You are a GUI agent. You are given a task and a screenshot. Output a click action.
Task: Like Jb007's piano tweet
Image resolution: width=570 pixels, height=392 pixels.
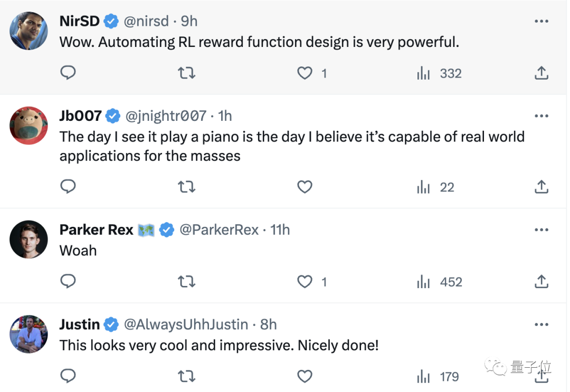pyautogui.click(x=305, y=187)
